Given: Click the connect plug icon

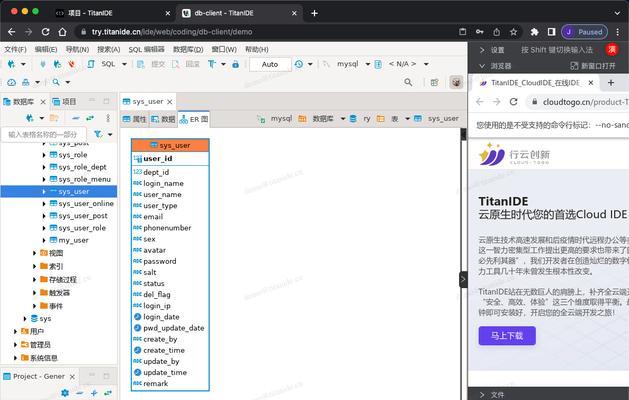Looking at the screenshot, I should point(43,64).
